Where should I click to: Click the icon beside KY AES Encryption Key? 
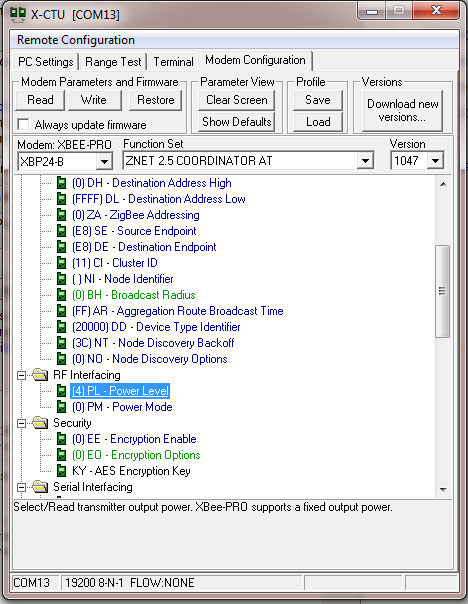click(61, 471)
